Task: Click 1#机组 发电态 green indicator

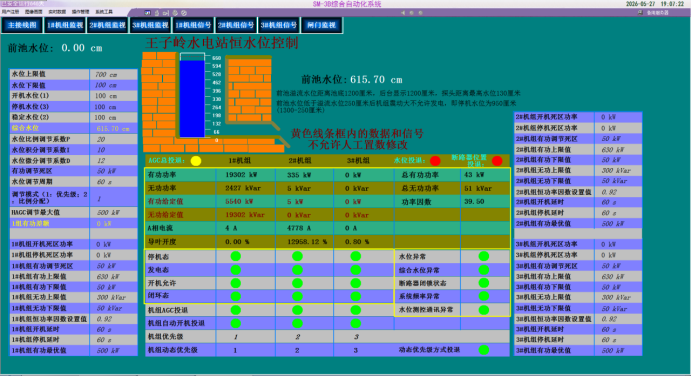Action: pos(236,270)
